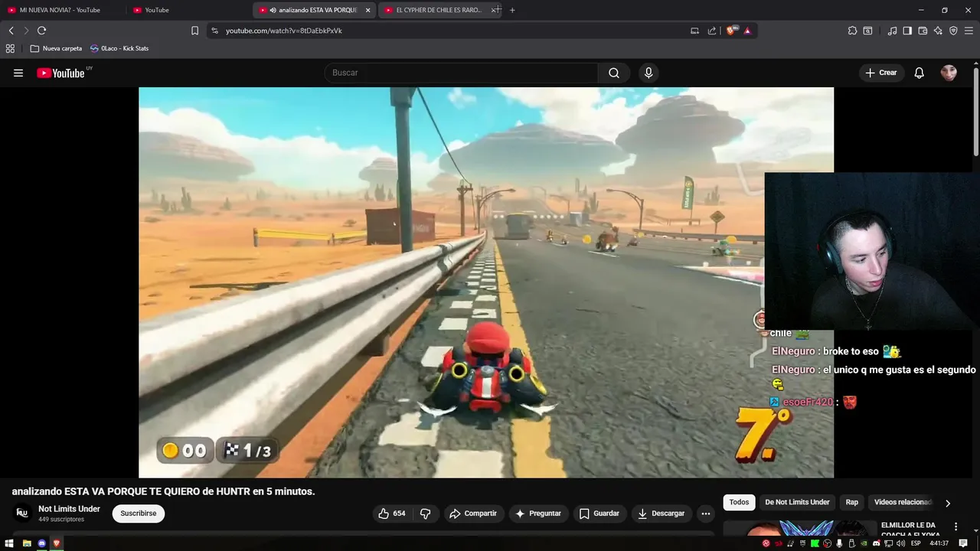Click the Compartir share button

(473, 514)
